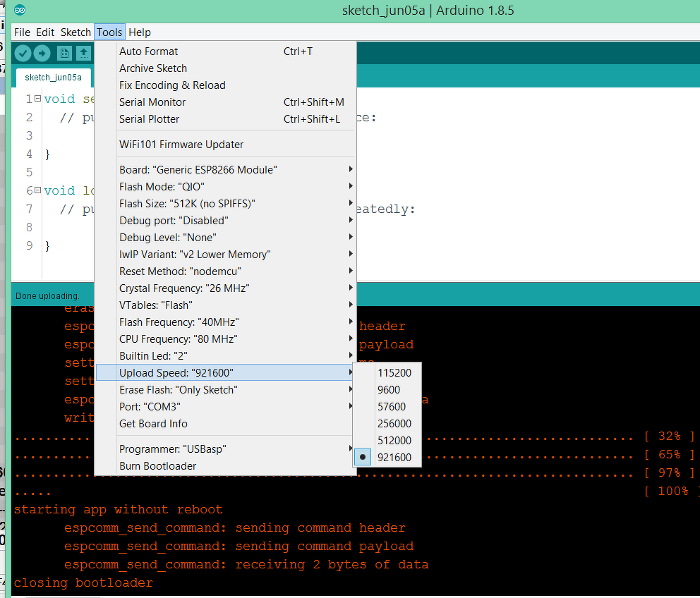Expand Builtin Led 2 submenu
The height and width of the screenshot is (598, 700).
[225, 357]
